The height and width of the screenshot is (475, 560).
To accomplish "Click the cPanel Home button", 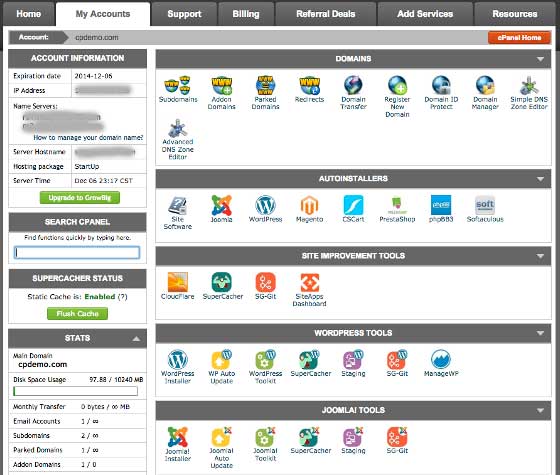I will pyautogui.click(x=519, y=38).
